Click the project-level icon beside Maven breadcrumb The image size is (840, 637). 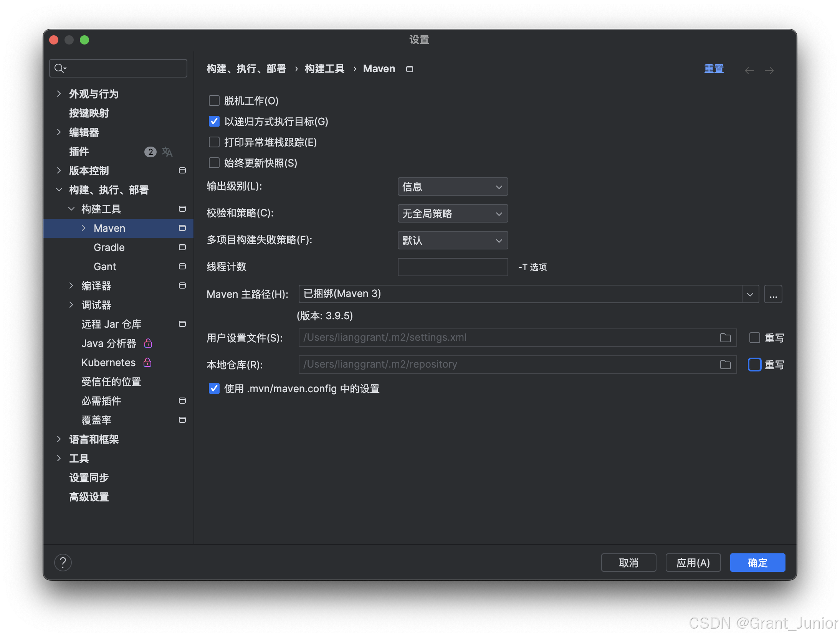[x=410, y=69]
